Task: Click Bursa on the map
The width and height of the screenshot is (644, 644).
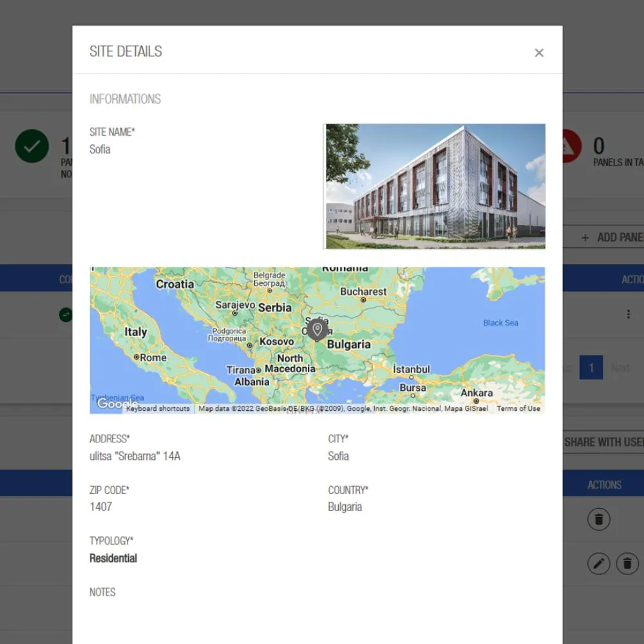Action: (x=413, y=388)
